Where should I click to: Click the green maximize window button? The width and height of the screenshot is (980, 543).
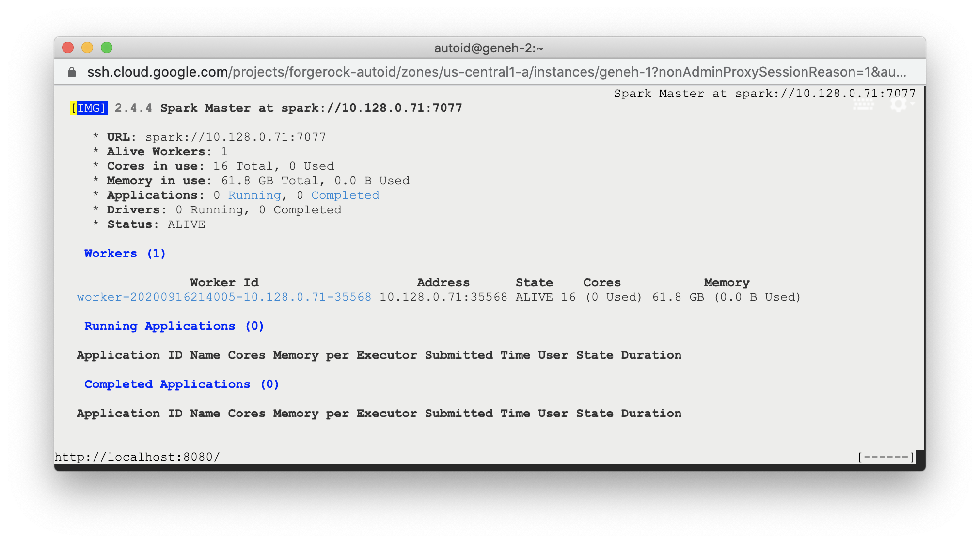[107, 48]
